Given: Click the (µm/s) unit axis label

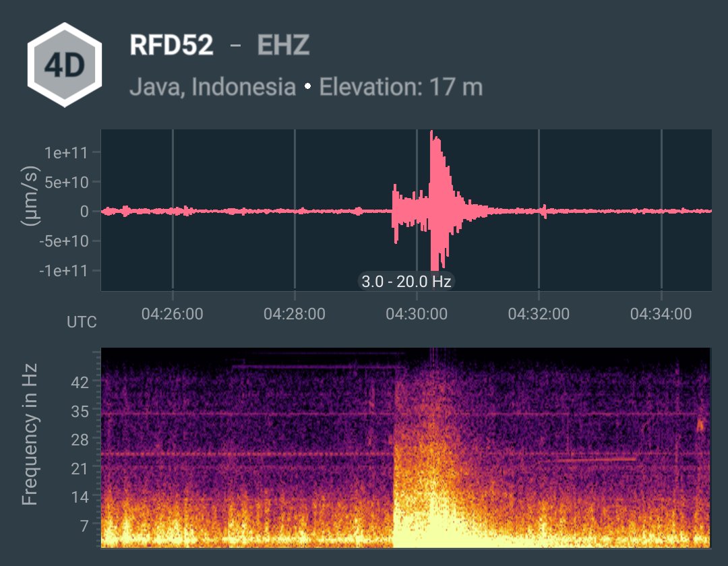Looking at the screenshot, I should tap(30, 195).
